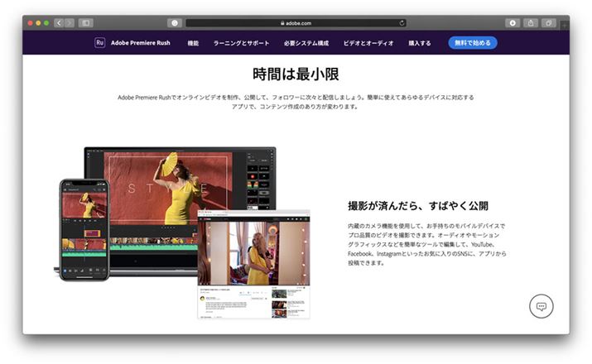Click the privacy shield icon left of address bar
This screenshot has width=592, height=364.
pos(175,23)
